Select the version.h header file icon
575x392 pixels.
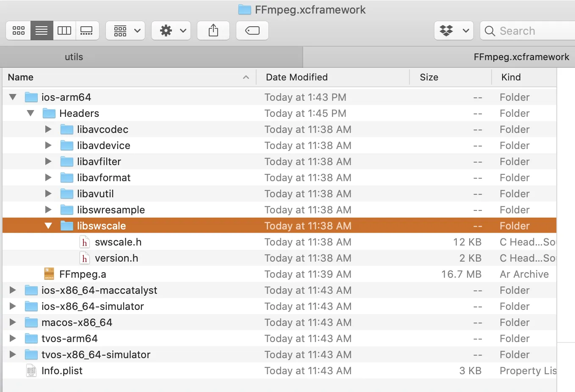click(x=85, y=258)
